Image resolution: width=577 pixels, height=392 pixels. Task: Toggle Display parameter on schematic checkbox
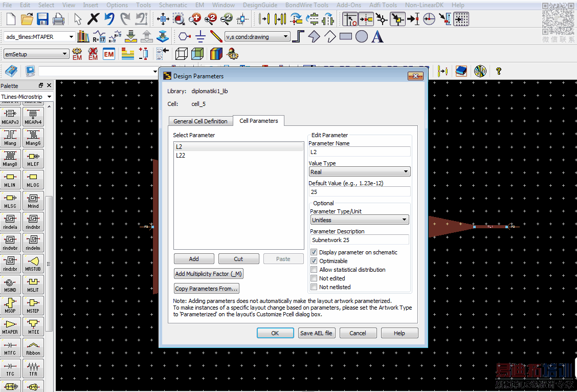[x=314, y=252]
